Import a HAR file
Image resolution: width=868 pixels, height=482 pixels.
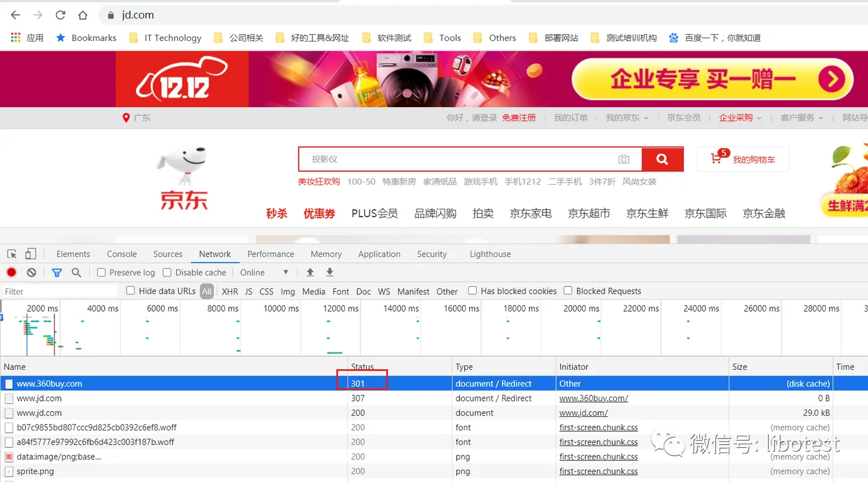pyautogui.click(x=310, y=272)
